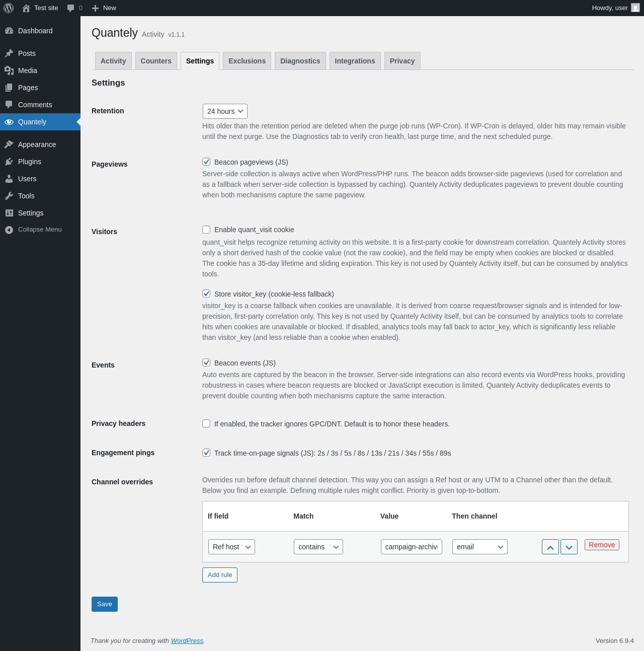The image size is (644, 651).
Task: Switch to the Counters tab
Action: (156, 61)
